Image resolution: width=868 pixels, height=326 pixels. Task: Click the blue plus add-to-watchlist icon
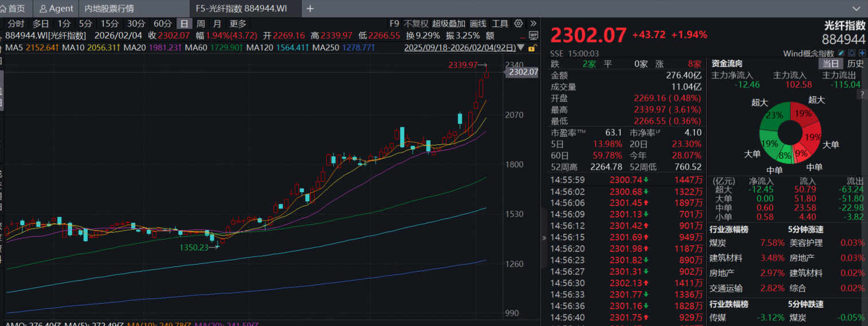point(862,53)
